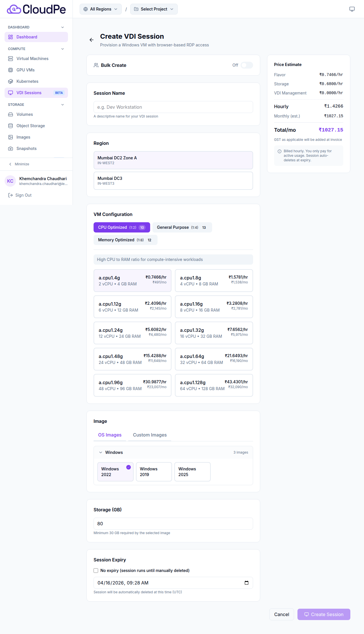Select the a.cpu1.64g flavor card
The width and height of the screenshot is (364, 634).
(214, 359)
